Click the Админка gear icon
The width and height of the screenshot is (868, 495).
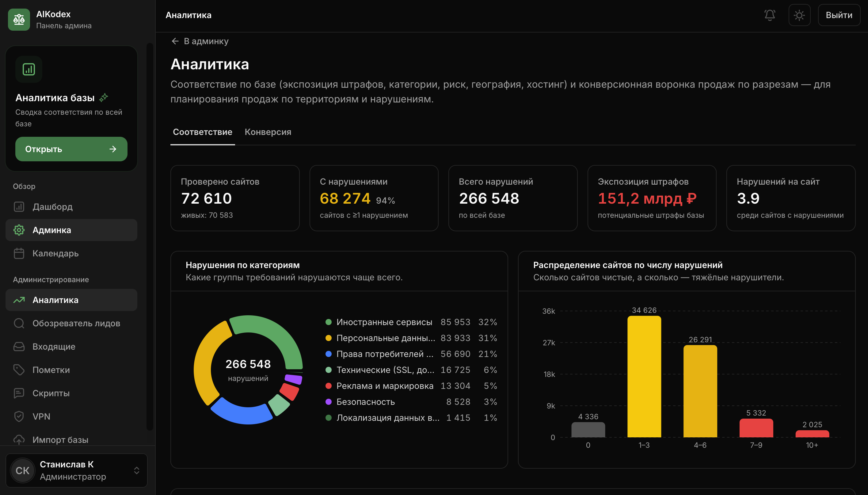coord(19,230)
